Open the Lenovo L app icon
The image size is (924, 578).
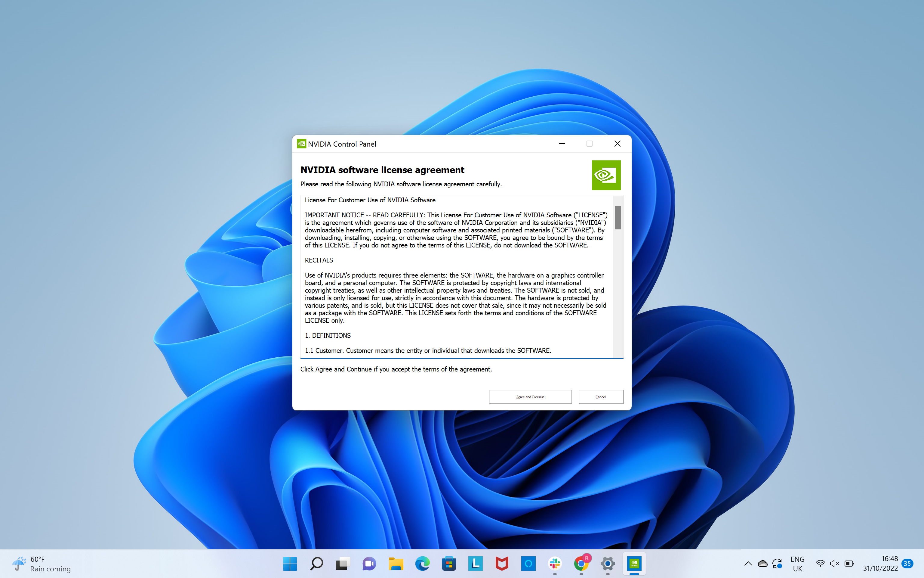[475, 564]
